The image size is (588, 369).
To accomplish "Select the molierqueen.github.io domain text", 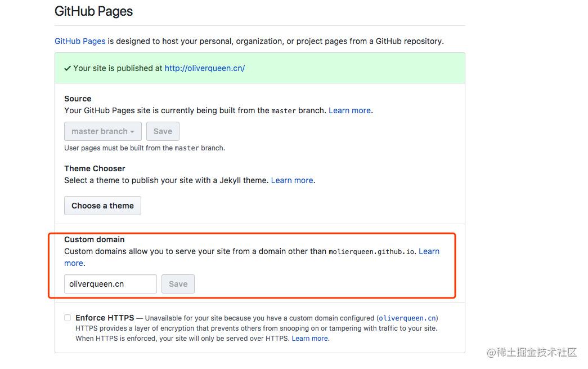I will coord(371,251).
